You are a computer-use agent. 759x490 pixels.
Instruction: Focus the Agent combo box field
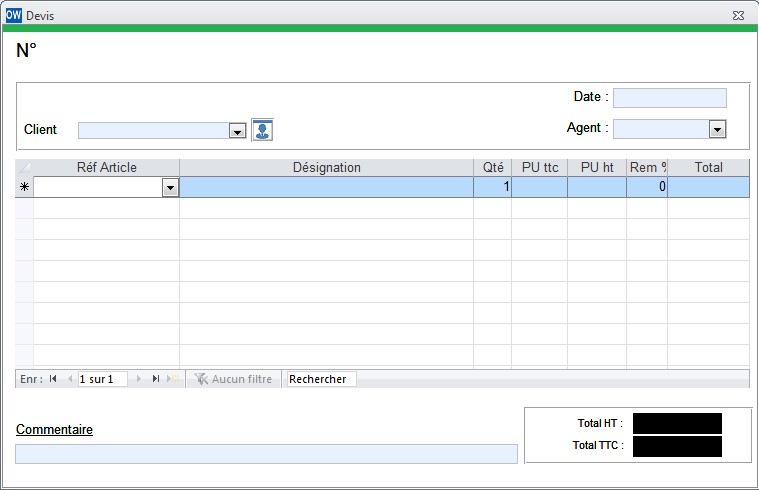[x=661, y=129]
